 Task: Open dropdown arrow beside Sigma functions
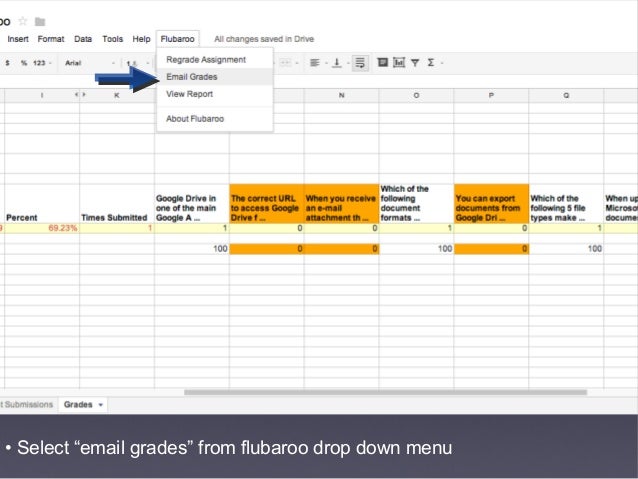coord(442,63)
